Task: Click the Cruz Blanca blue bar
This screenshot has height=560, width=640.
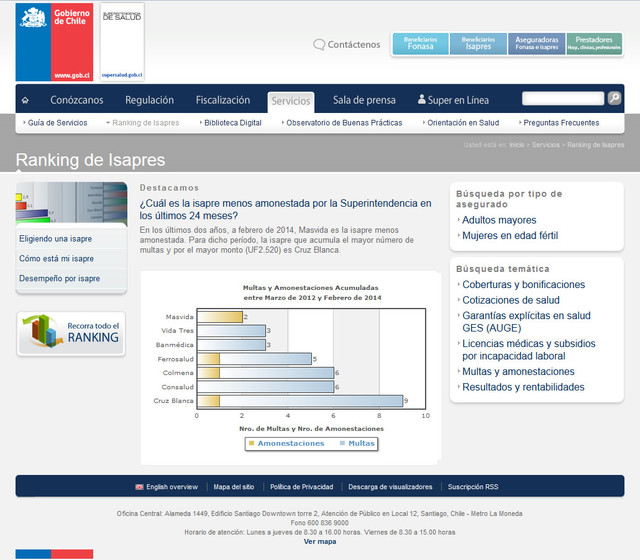Action: (311, 401)
